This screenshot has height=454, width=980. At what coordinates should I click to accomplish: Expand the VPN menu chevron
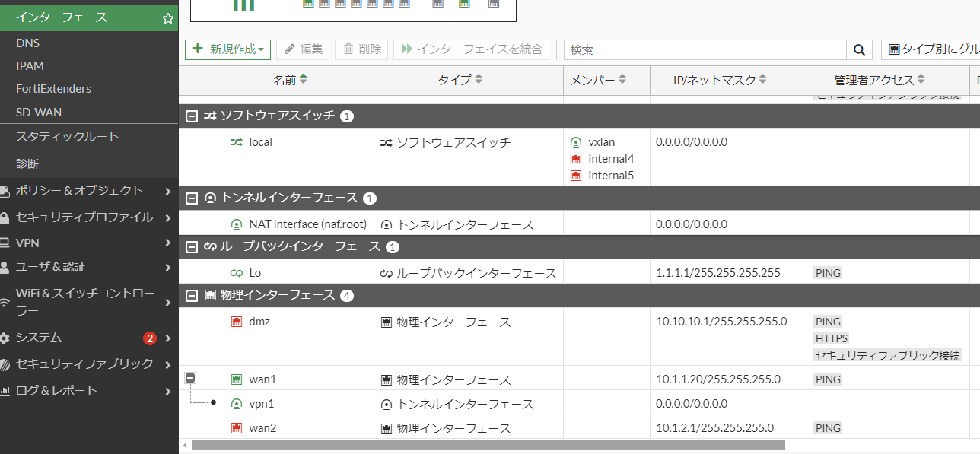coord(167,243)
